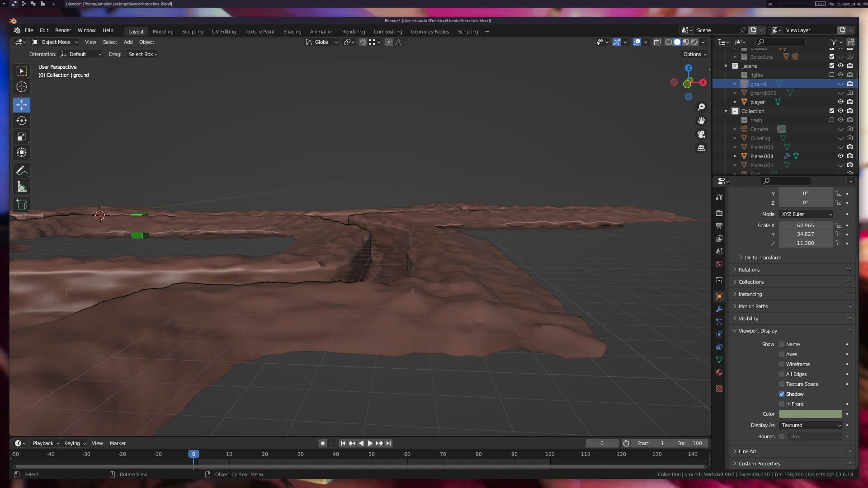Image resolution: width=868 pixels, height=488 pixels.
Task: Activate the Measure tool
Action: [21, 187]
